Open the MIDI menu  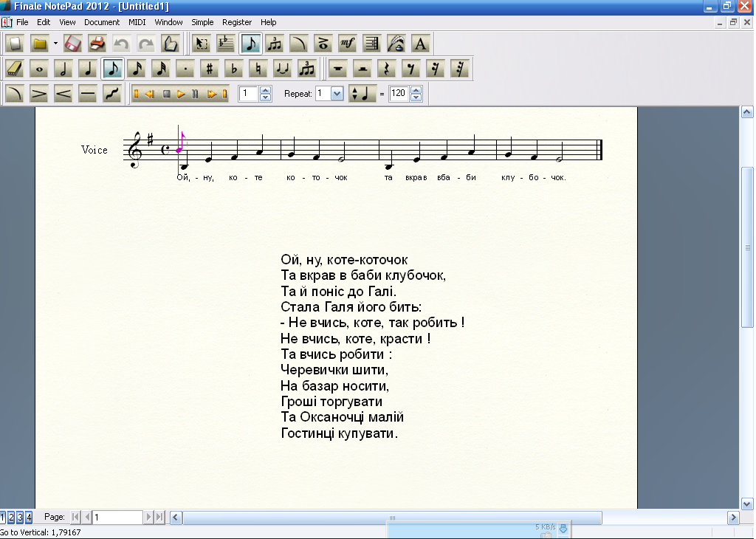click(x=137, y=22)
